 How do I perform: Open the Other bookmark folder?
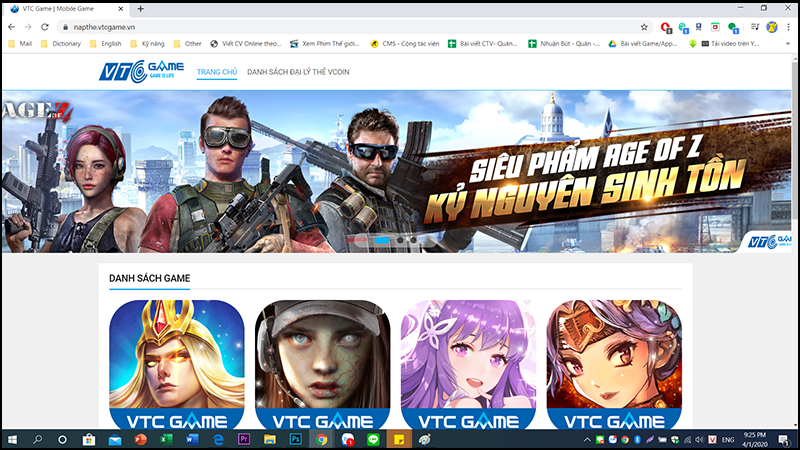point(187,43)
